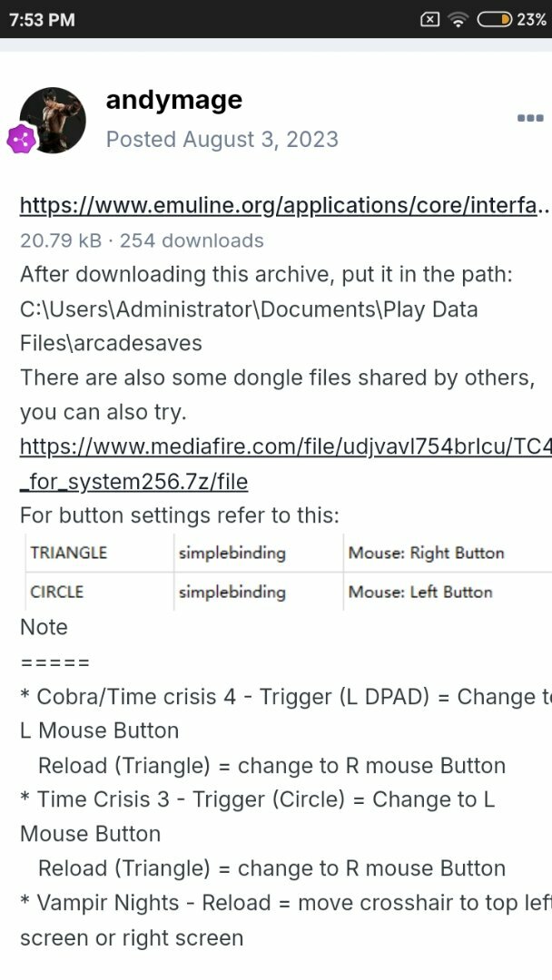The width and height of the screenshot is (552, 980).
Task: Click simplebinding in the CIRCLE row
Action: coord(232,592)
